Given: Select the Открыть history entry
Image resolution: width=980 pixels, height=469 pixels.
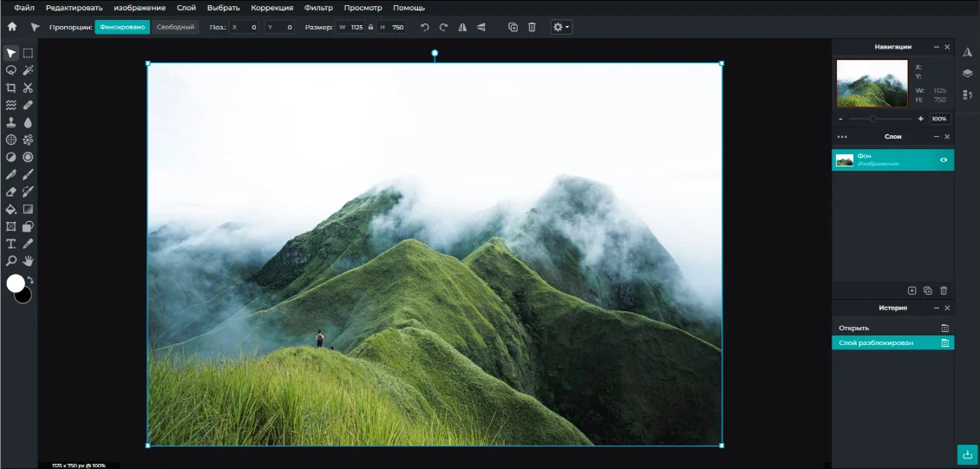Looking at the screenshot, I should 853,328.
